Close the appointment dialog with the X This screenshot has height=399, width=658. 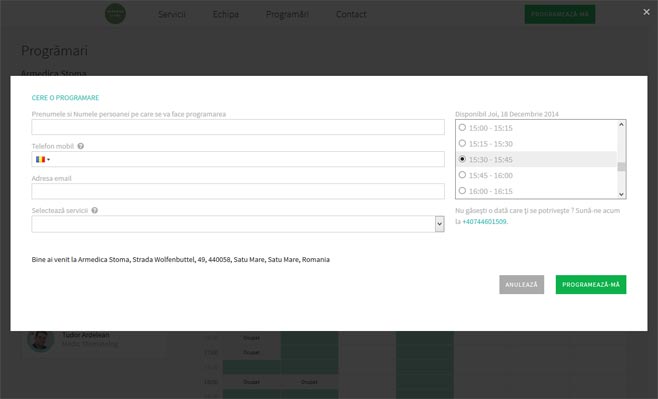click(x=646, y=12)
